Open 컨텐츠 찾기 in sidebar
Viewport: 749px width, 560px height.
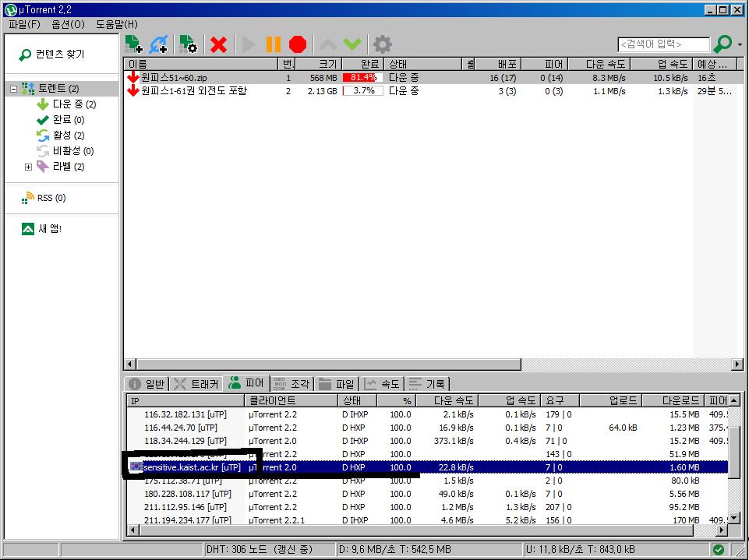click(51, 55)
